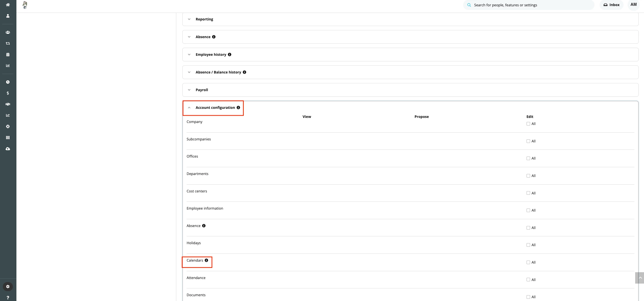Click the Payroll section title
Image resolution: width=644 pixels, height=301 pixels.
pyautogui.click(x=202, y=90)
